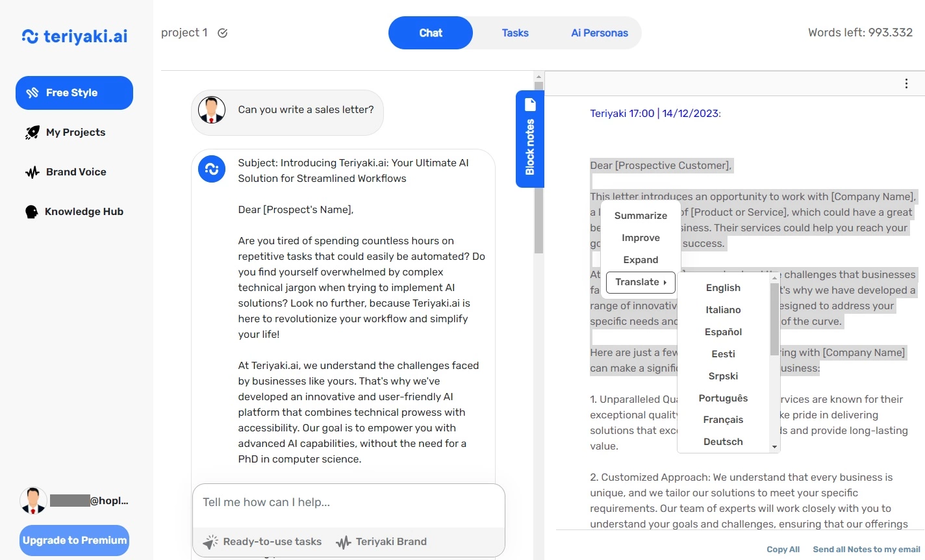This screenshot has height=560, width=925.
Task: Click Copy All link
Action: pyautogui.click(x=783, y=550)
